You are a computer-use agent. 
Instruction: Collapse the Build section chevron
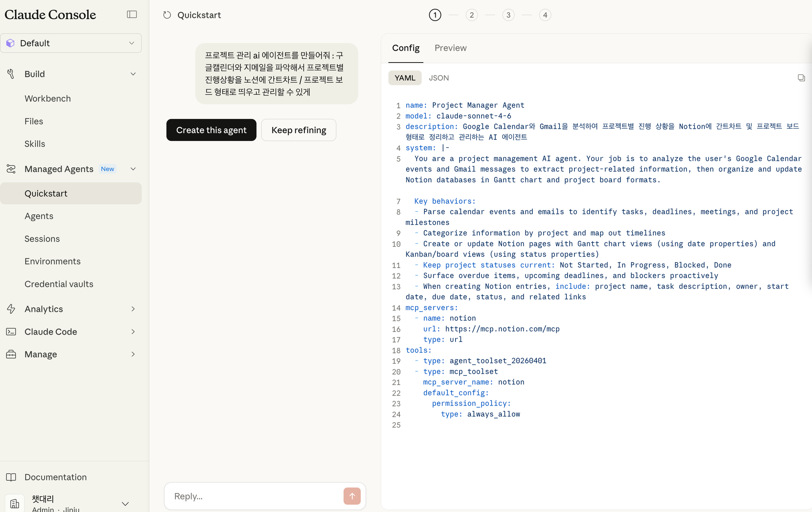pyautogui.click(x=133, y=74)
